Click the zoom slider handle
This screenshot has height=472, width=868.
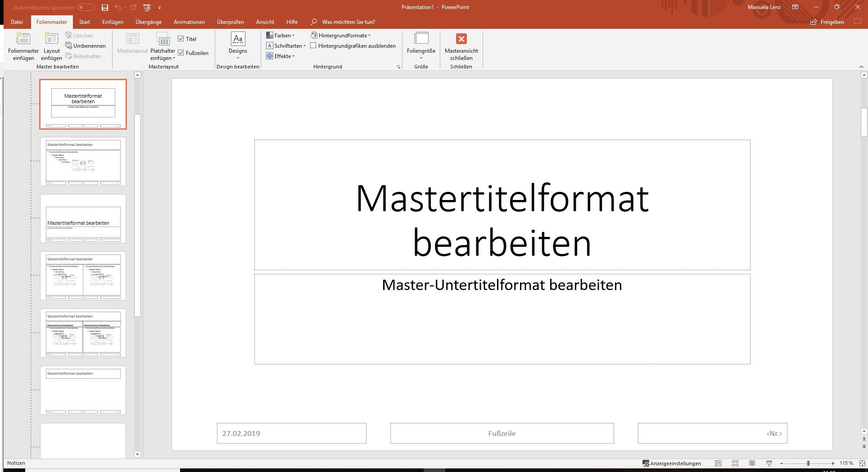click(808, 463)
